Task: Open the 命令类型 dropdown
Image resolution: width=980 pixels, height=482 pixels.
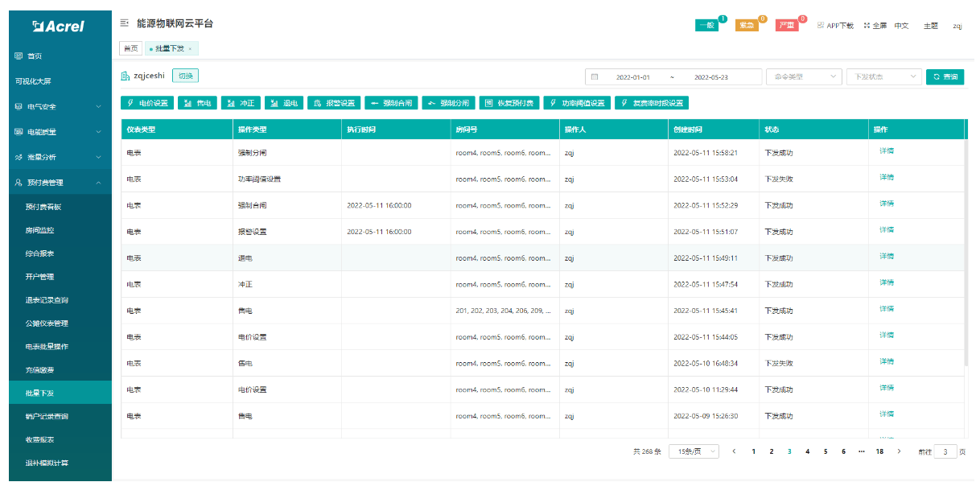Action: click(803, 77)
